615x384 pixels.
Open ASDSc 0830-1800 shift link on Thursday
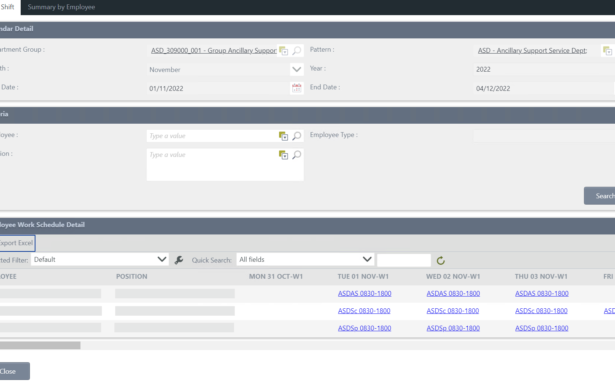coord(541,311)
